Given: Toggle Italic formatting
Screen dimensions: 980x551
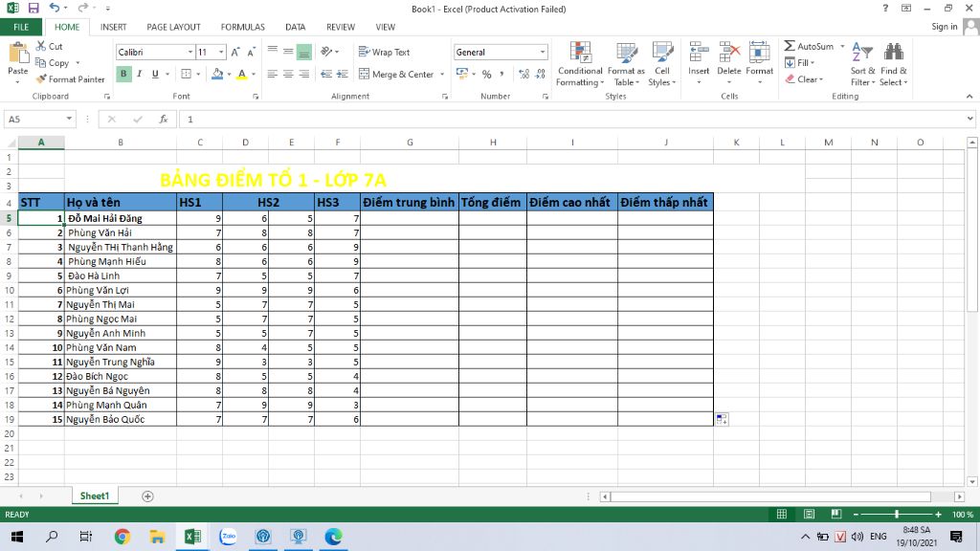Looking at the screenshot, I should 140,74.
